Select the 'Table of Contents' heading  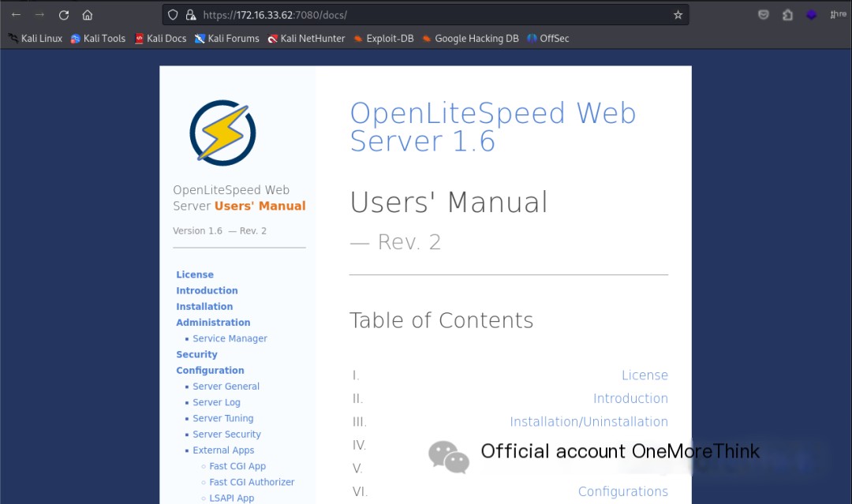pos(441,320)
